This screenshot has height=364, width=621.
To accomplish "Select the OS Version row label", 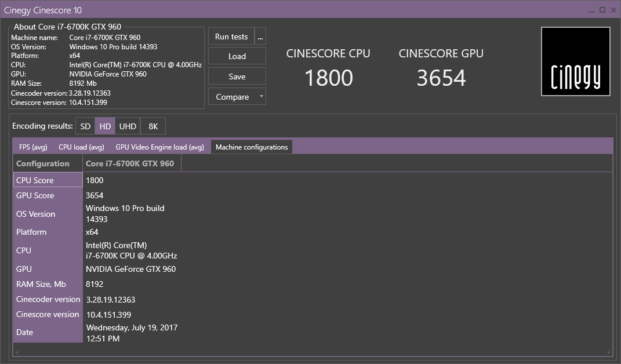I will click(48, 214).
